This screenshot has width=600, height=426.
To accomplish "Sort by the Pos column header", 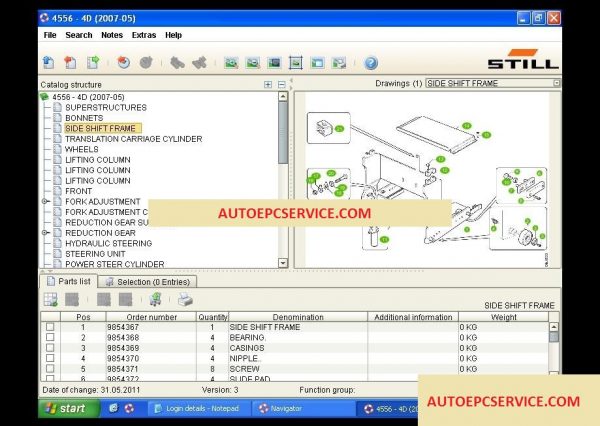I will click(83, 317).
